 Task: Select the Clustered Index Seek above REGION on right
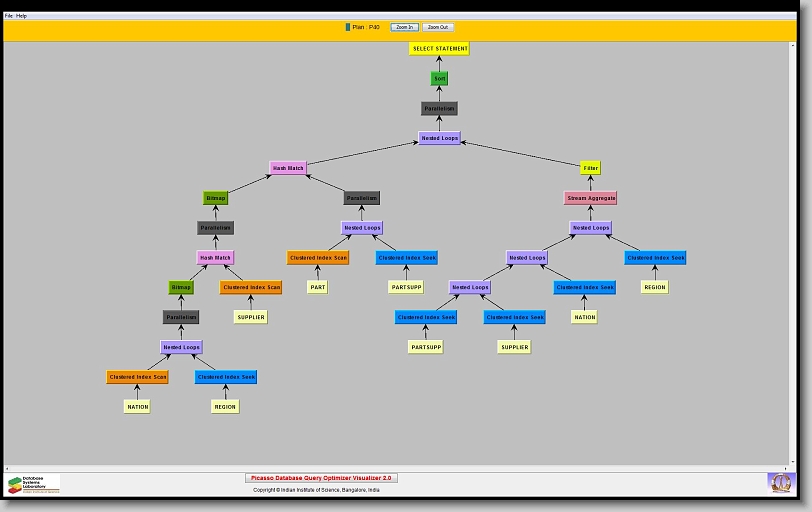pos(655,258)
